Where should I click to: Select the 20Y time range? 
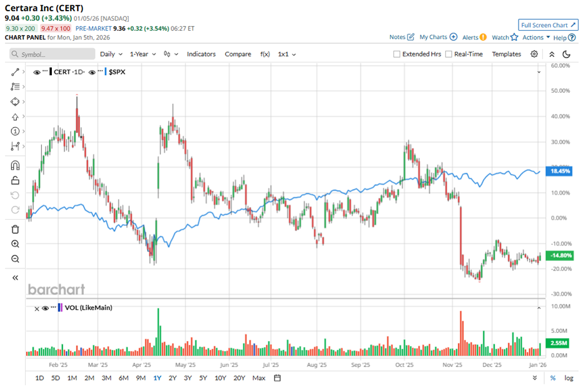point(239,378)
